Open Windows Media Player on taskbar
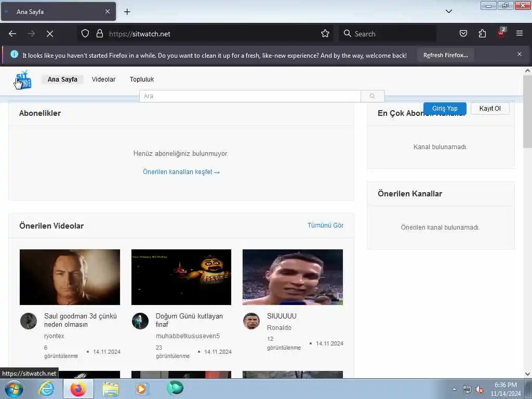This screenshot has height=399, width=532. pyautogui.click(x=142, y=389)
